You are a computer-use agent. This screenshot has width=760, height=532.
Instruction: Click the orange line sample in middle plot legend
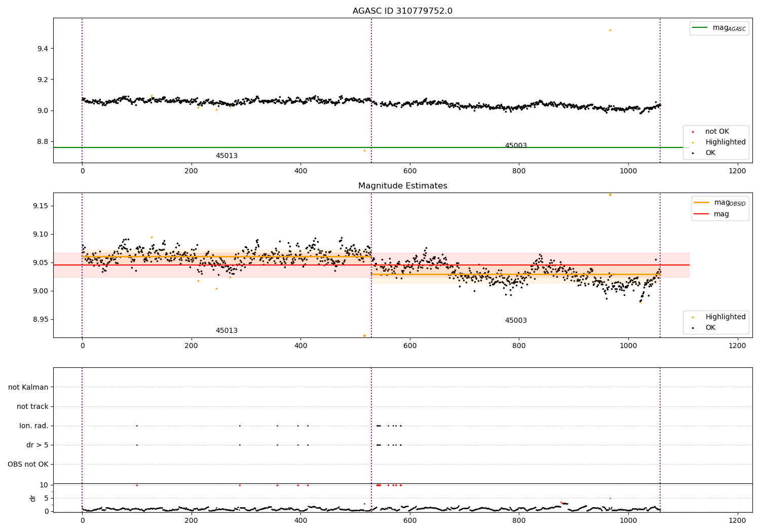tap(701, 203)
